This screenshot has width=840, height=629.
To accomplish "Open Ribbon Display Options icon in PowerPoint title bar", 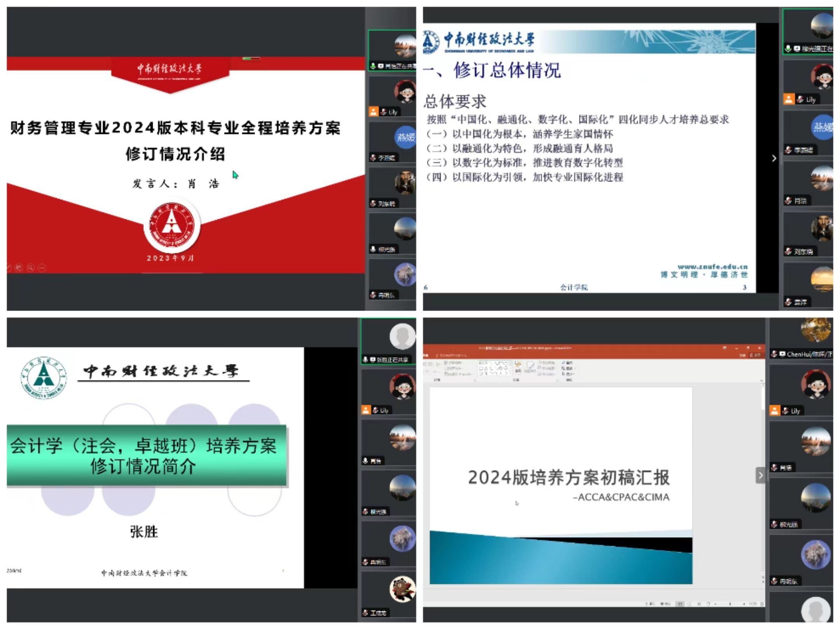I will [725, 348].
